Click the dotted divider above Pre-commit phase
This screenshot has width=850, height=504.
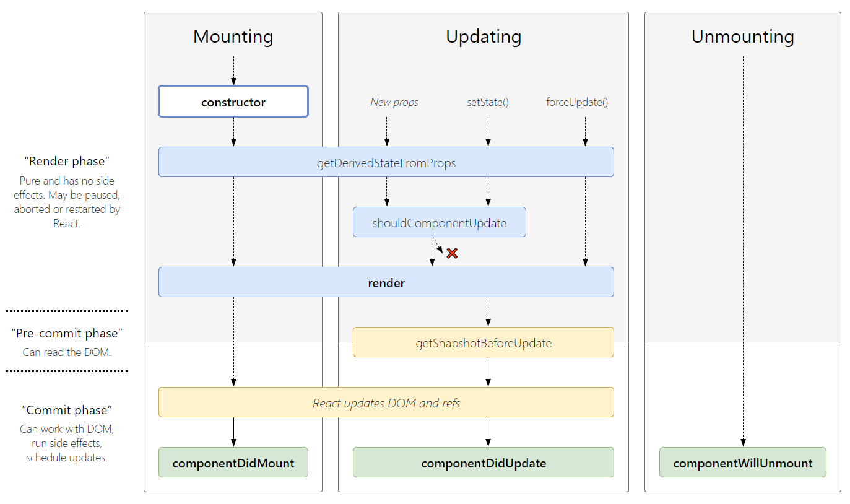coord(66,308)
